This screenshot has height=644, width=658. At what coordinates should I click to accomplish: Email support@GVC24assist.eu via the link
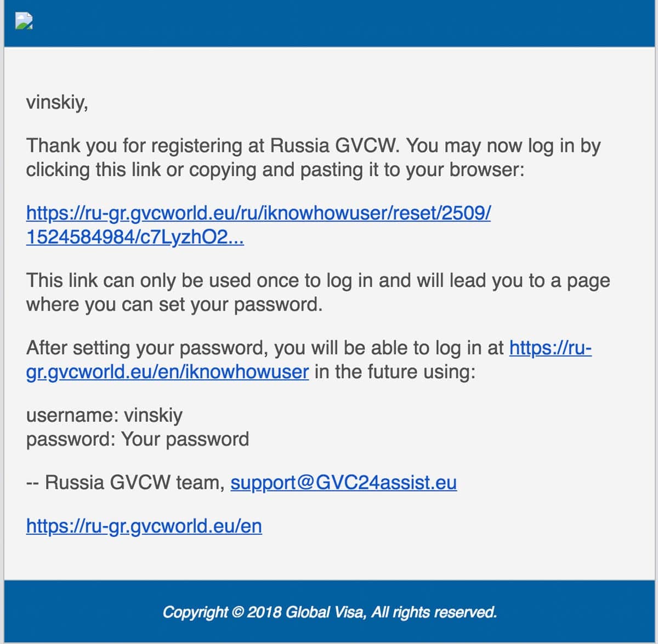(x=343, y=482)
